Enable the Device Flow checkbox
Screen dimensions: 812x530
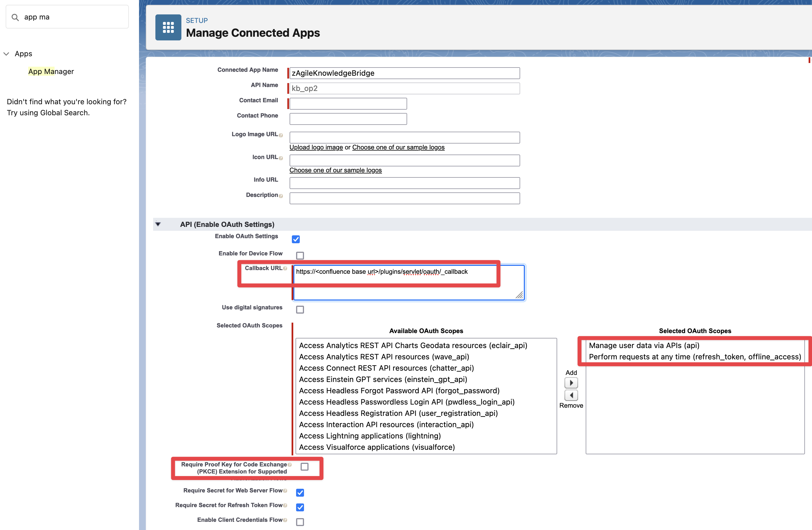(300, 255)
